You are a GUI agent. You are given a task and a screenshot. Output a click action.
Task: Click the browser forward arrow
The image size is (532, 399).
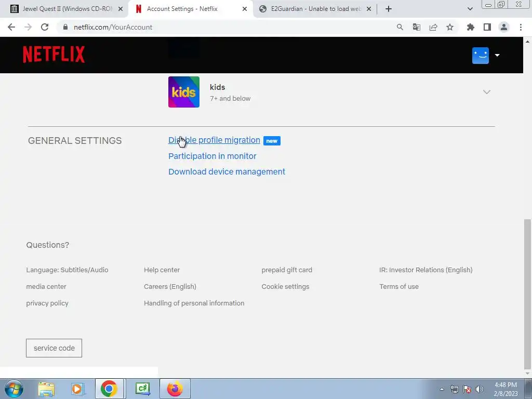click(28, 27)
